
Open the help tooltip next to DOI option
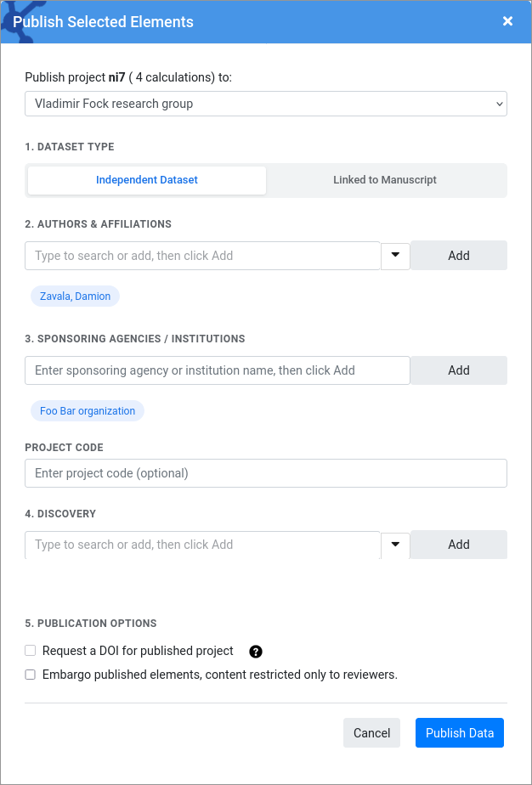coord(256,650)
